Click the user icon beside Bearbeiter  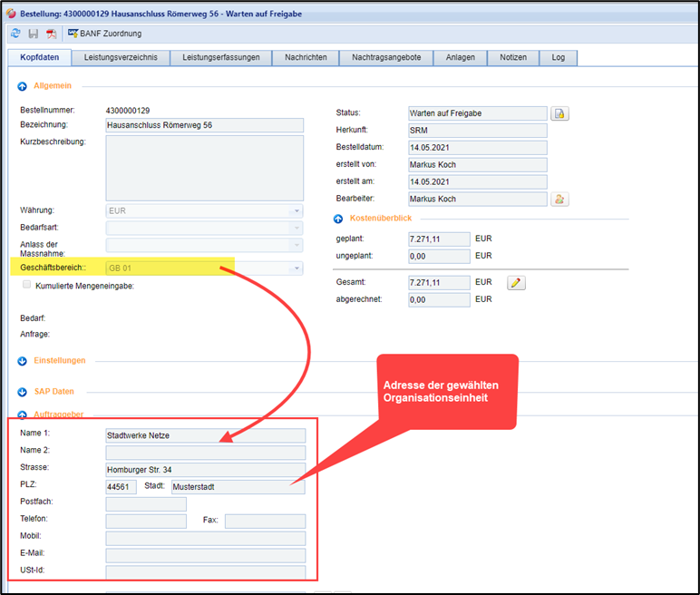[560, 199]
